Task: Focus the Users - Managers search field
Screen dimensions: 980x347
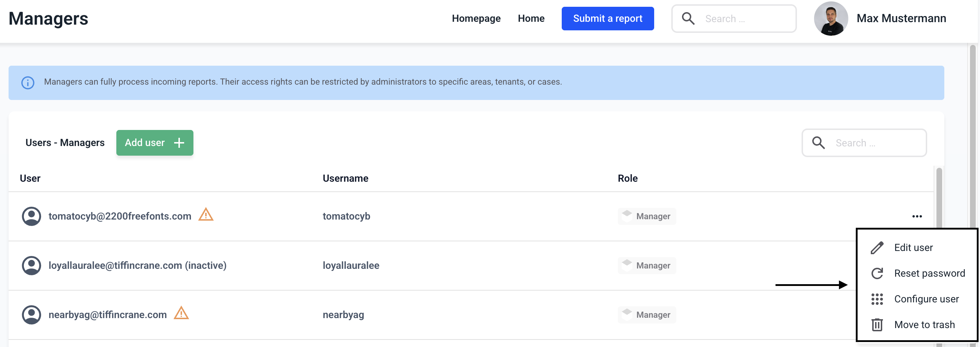Action: 875,143
